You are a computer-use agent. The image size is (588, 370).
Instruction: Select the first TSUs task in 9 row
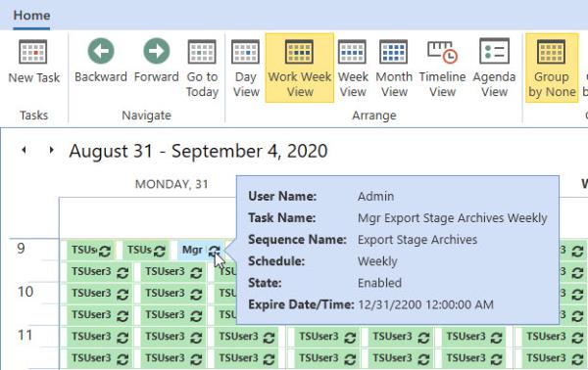(x=90, y=251)
